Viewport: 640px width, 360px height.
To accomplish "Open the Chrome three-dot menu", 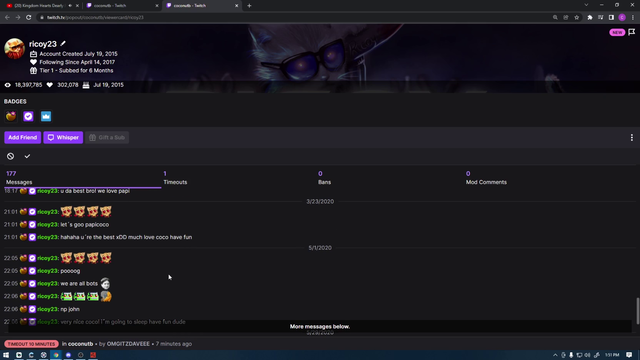I will click(x=633, y=18).
